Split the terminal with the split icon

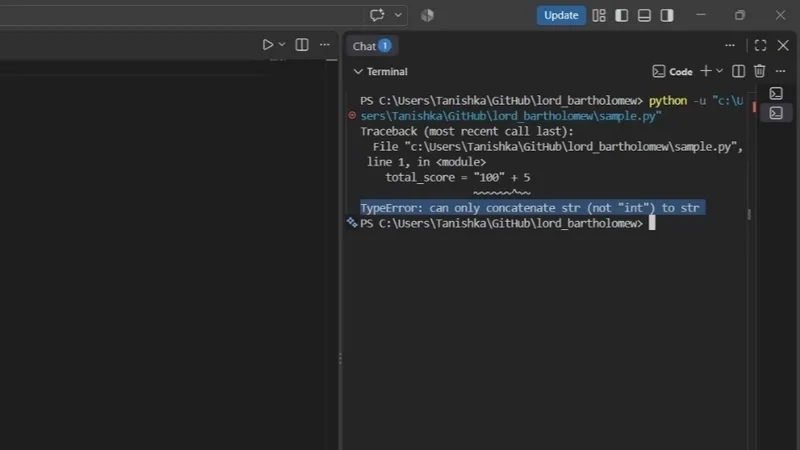point(738,71)
